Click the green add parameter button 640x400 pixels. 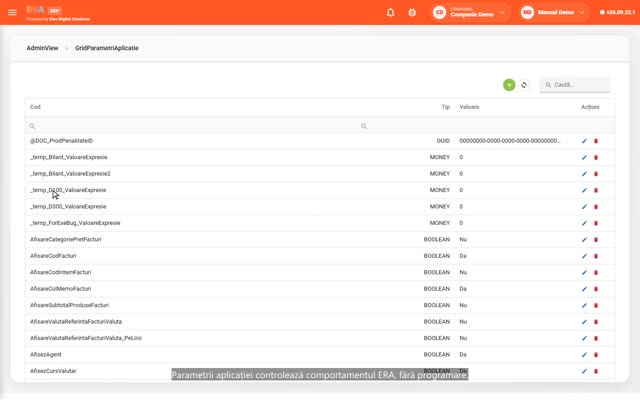pos(509,85)
